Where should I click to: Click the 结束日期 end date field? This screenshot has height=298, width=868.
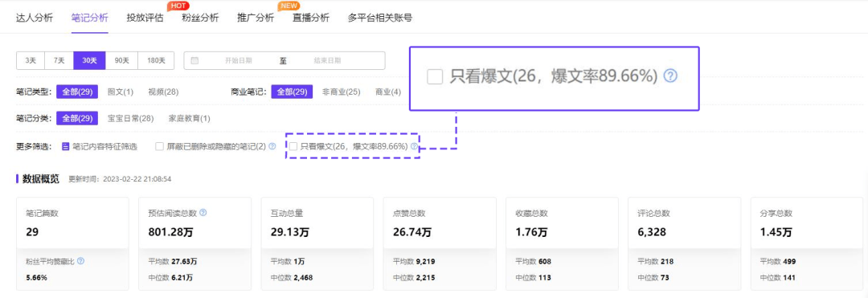(x=328, y=61)
